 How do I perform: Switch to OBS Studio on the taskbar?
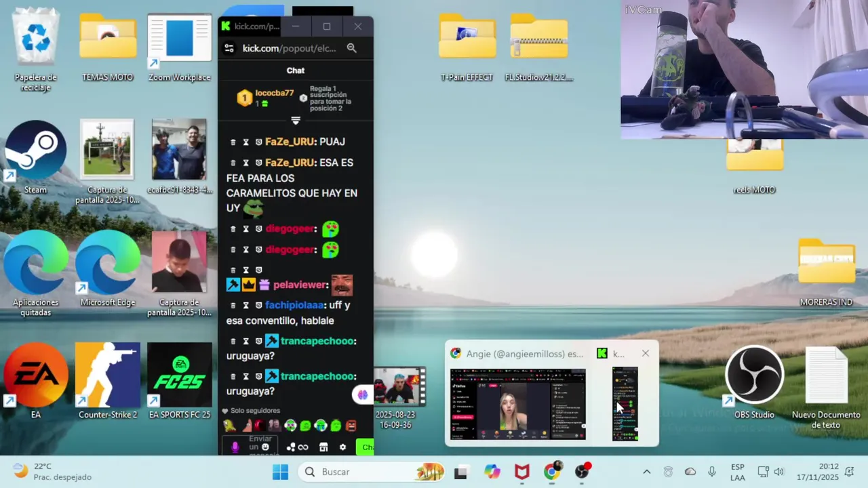coord(582,472)
